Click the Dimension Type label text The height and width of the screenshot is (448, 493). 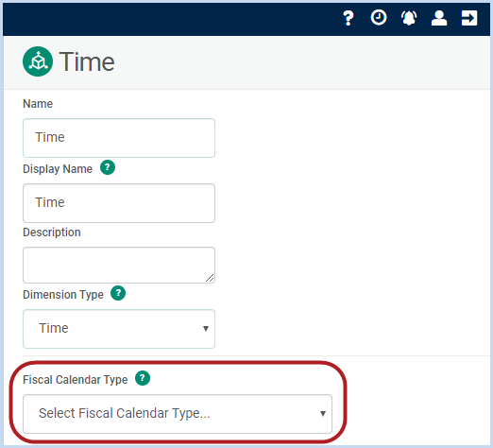(x=63, y=295)
